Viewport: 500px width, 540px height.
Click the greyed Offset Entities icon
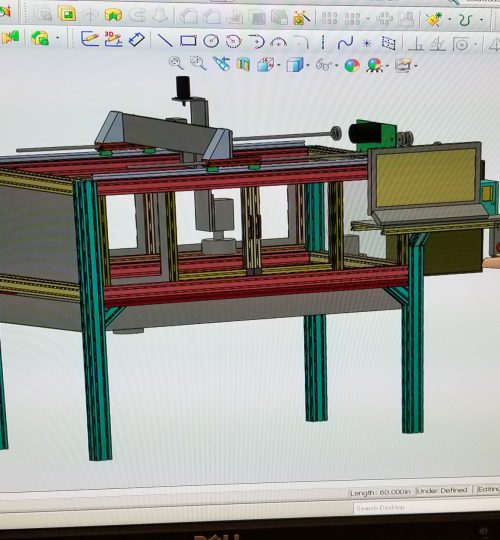click(x=461, y=45)
